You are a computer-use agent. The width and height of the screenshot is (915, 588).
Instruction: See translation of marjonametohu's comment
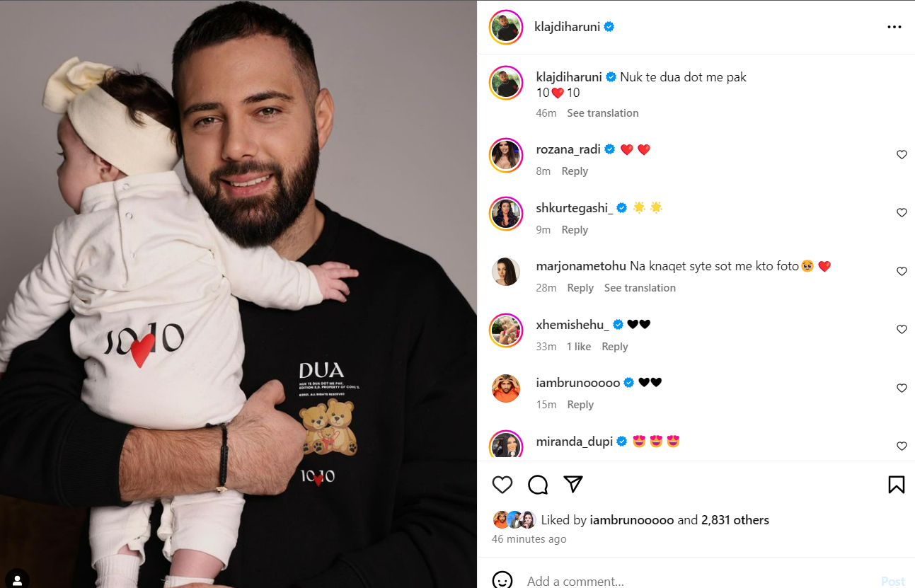point(640,288)
